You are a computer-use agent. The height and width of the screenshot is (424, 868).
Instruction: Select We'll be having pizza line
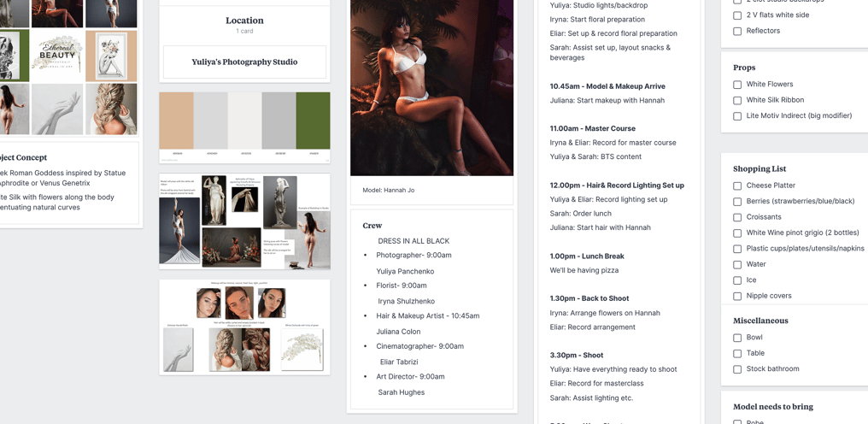(584, 270)
